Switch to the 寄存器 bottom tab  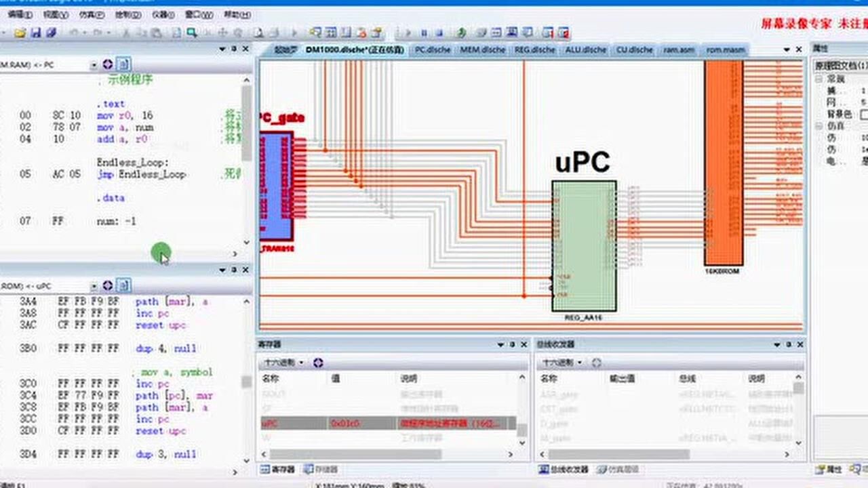[279, 469]
